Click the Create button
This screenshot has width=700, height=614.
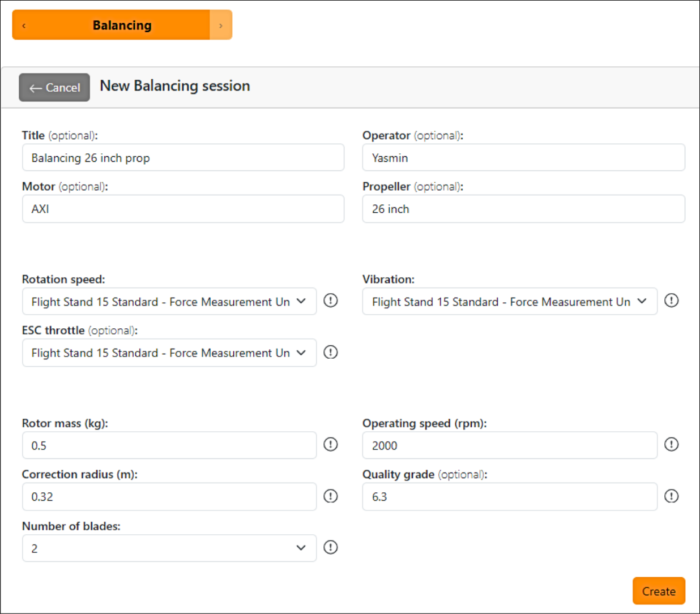pos(658,591)
